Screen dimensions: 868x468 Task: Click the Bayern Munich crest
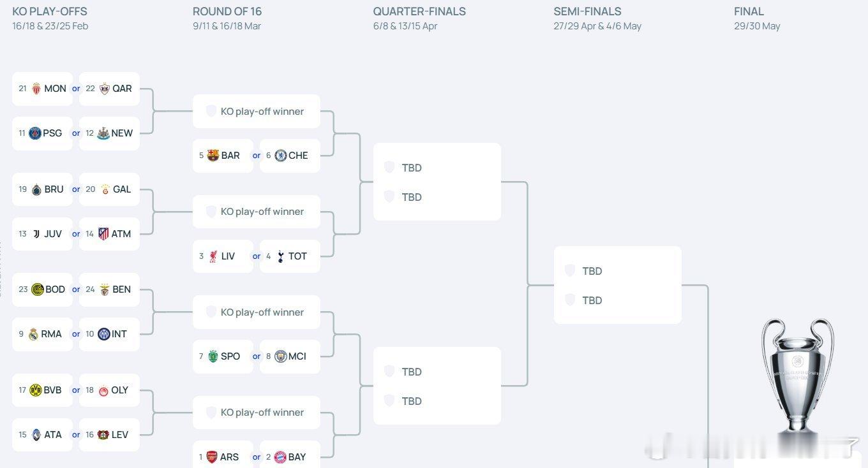point(280,457)
